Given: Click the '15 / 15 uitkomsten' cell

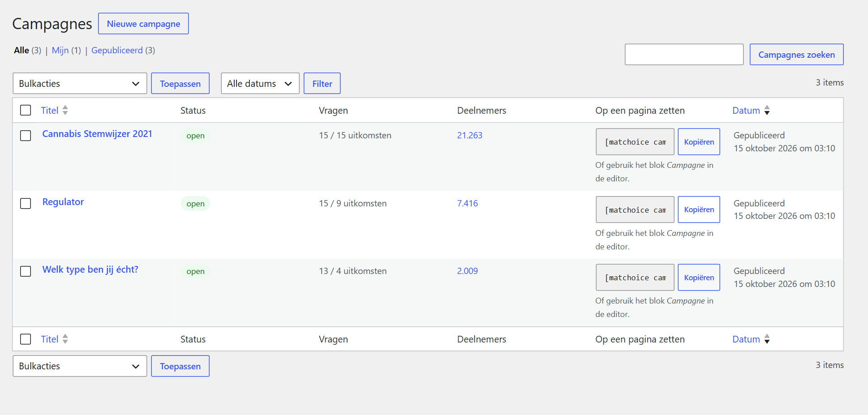Looking at the screenshot, I should [355, 135].
